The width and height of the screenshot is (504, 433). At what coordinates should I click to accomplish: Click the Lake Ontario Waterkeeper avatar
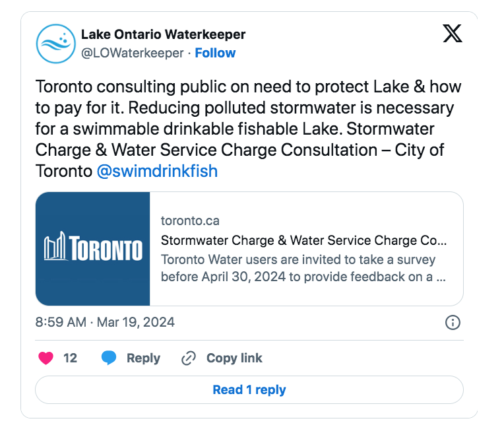pos(56,44)
